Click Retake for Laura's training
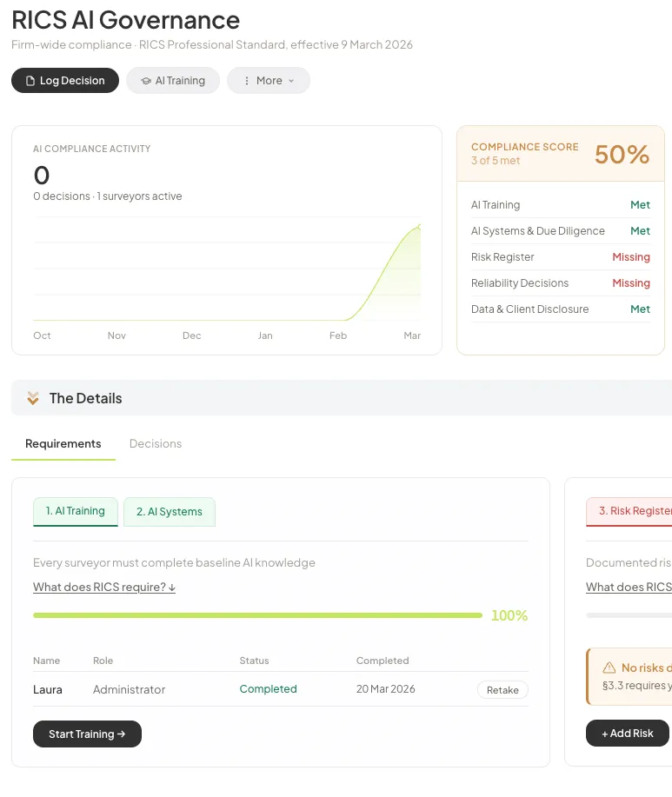This screenshot has width=672, height=797. [x=502, y=690]
